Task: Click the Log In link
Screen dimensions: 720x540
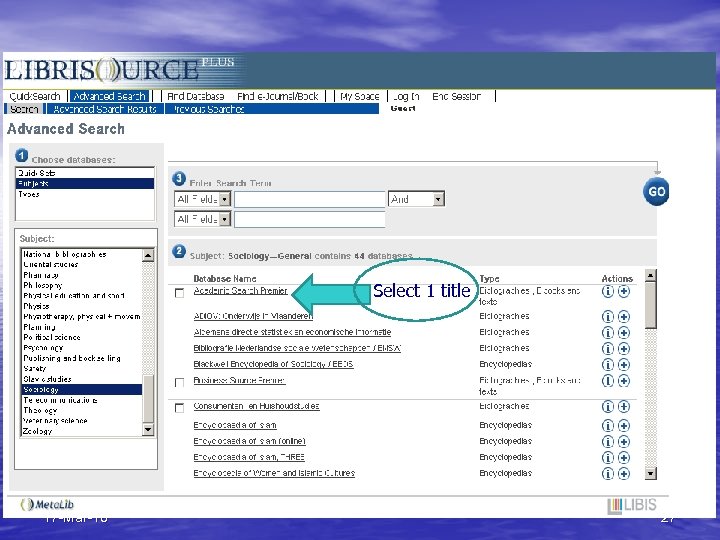Action: point(406,96)
